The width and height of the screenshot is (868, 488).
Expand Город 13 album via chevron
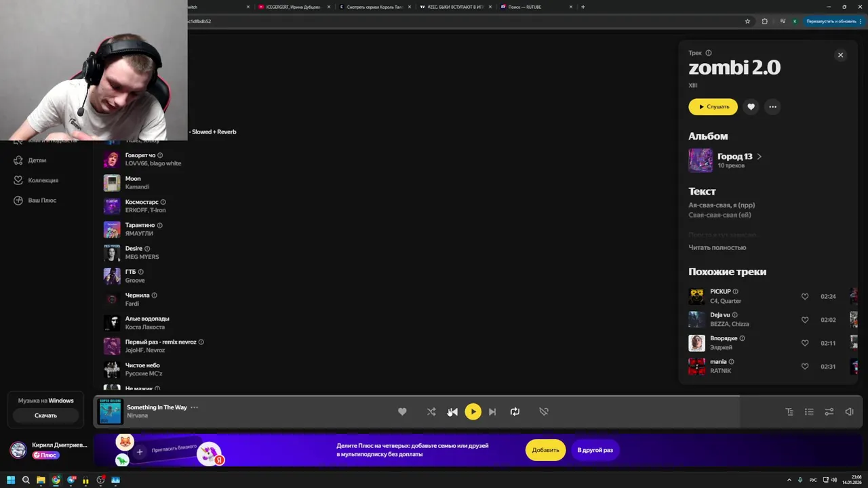click(759, 157)
